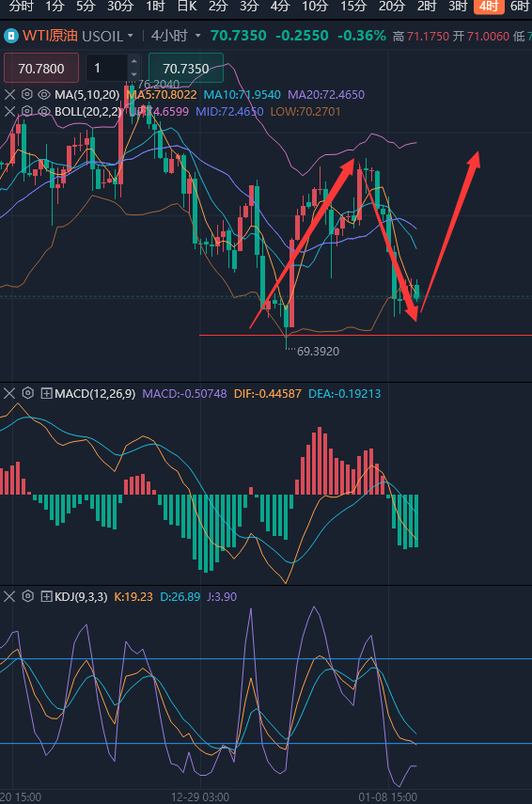Image resolution: width=532 pixels, height=804 pixels.
Task: Select the 2分 timeframe tab
Action: [218, 7]
